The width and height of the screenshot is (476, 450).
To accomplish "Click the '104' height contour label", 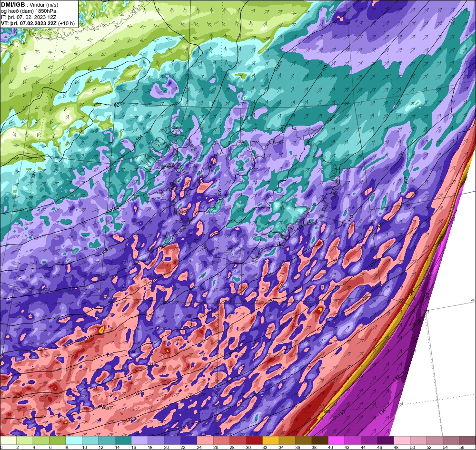I will pyautogui.click(x=139, y=137).
